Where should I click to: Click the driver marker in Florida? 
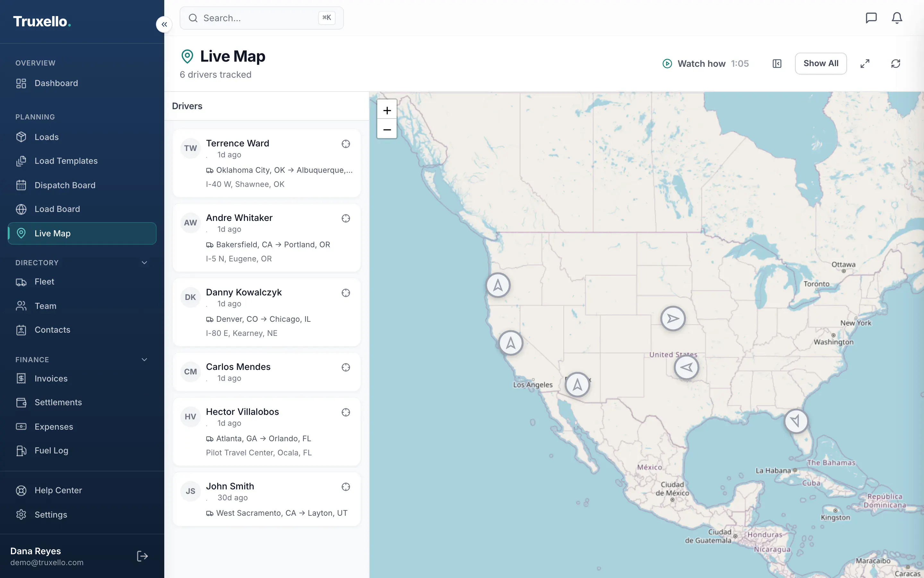(x=796, y=421)
